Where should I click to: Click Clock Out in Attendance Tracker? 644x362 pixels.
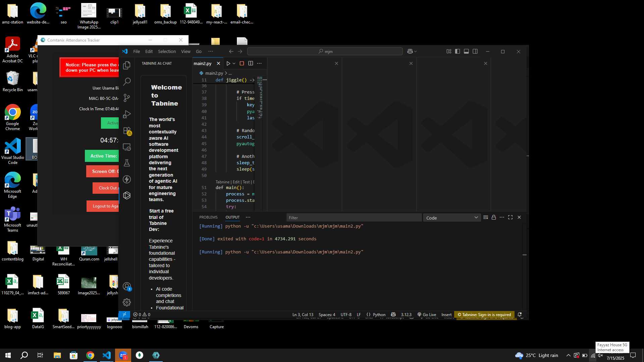click(x=106, y=188)
